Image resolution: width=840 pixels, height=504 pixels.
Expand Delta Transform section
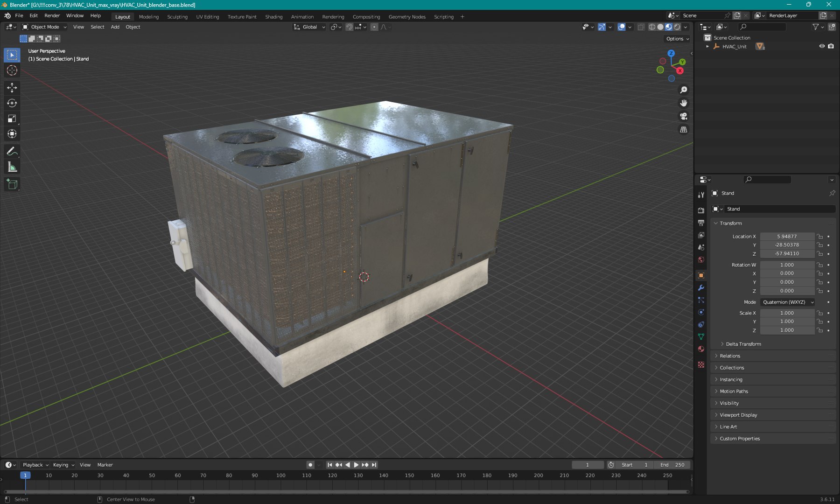pos(743,344)
